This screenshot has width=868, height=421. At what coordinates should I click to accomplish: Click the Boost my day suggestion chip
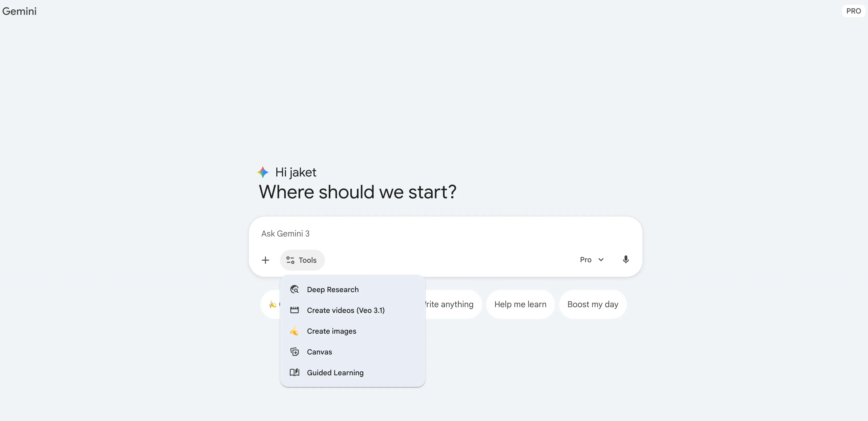tap(593, 304)
